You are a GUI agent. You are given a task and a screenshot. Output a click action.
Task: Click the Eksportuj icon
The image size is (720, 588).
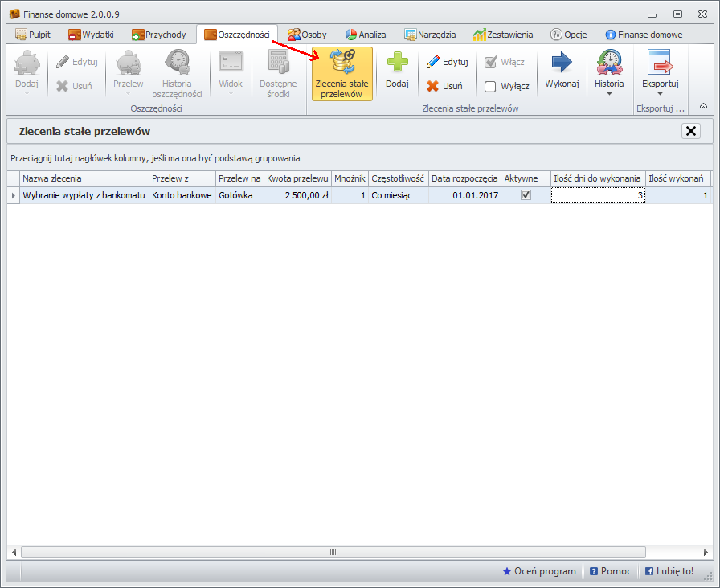[660, 64]
